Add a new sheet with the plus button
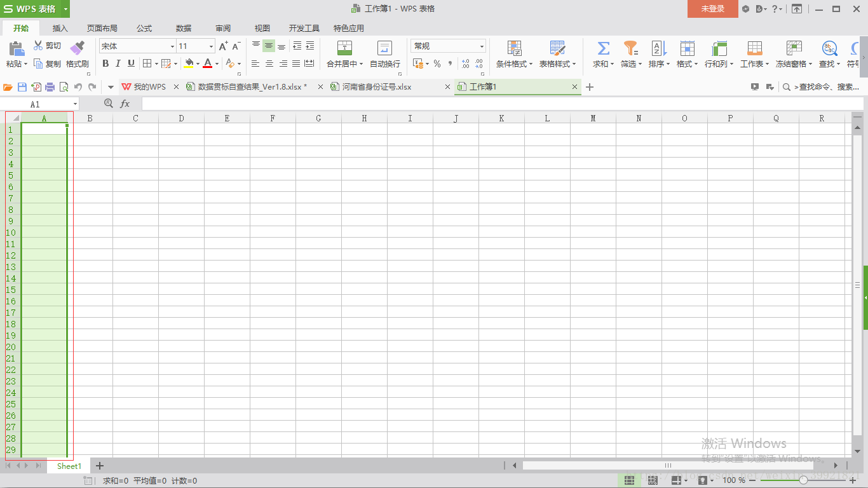Viewport: 868px width, 488px height. 100,466
